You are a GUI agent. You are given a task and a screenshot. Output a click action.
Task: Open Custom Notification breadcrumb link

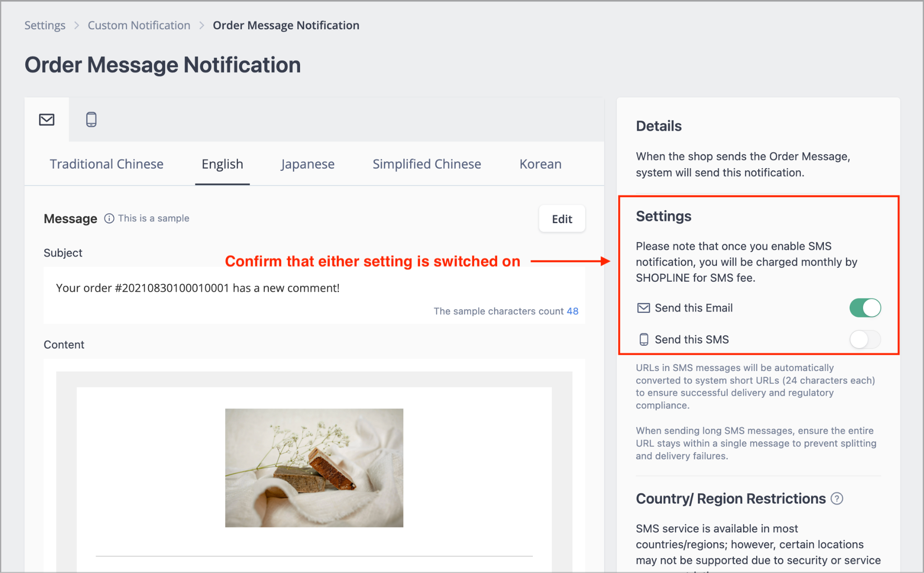point(139,25)
